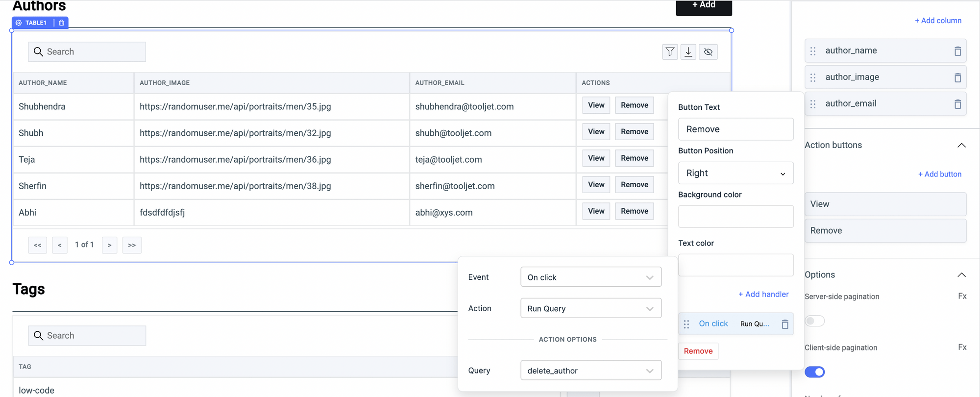Click the hide columns eye icon
Viewport: 980px width, 397px height.
click(708, 52)
